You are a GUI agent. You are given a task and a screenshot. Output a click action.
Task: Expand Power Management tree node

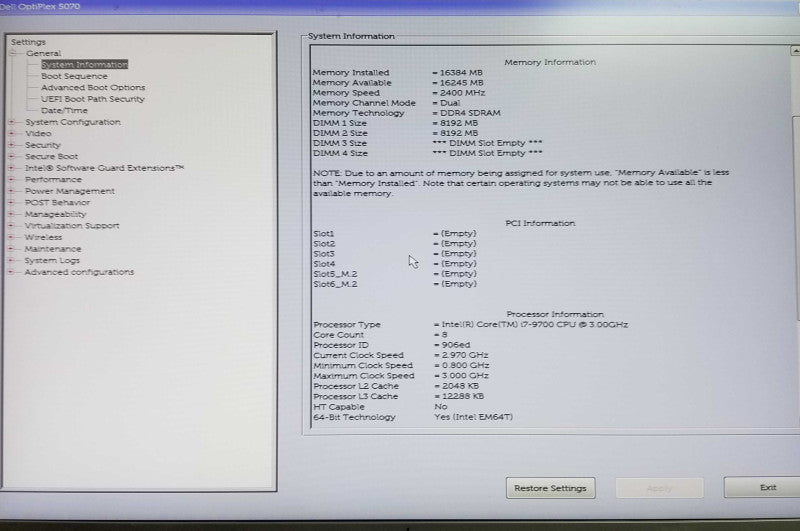[11, 191]
